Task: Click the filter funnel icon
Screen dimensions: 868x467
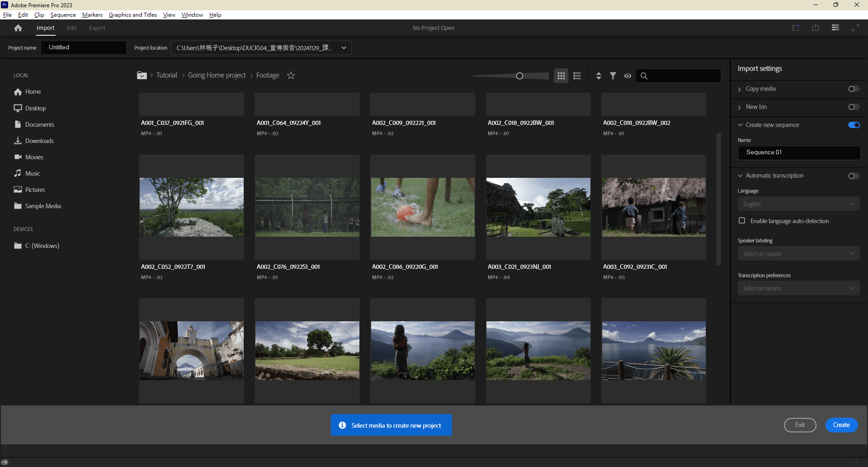Action: [613, 76]
